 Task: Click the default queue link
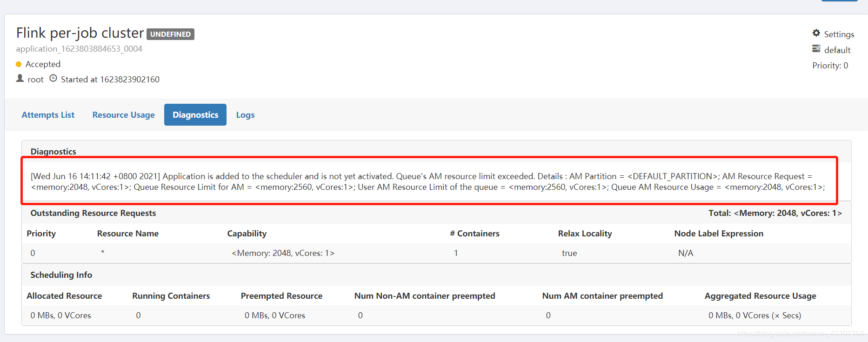pos(837,50)
